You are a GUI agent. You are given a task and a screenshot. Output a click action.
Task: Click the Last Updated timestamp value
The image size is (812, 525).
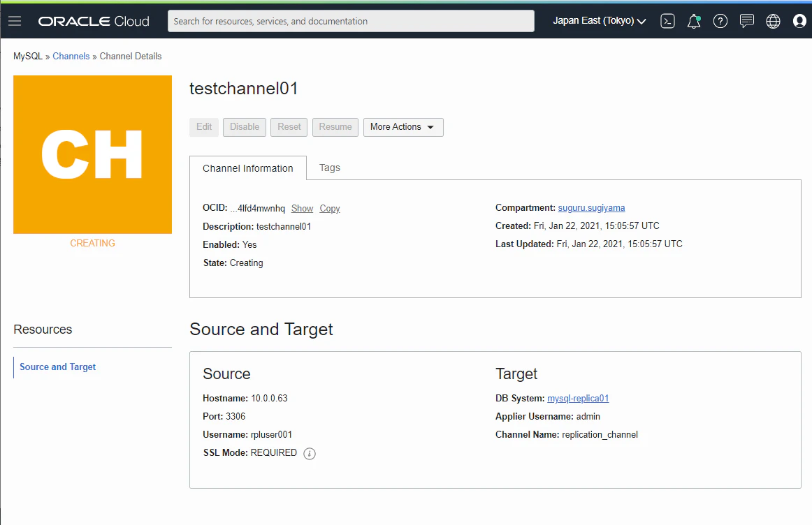(619, 244)
